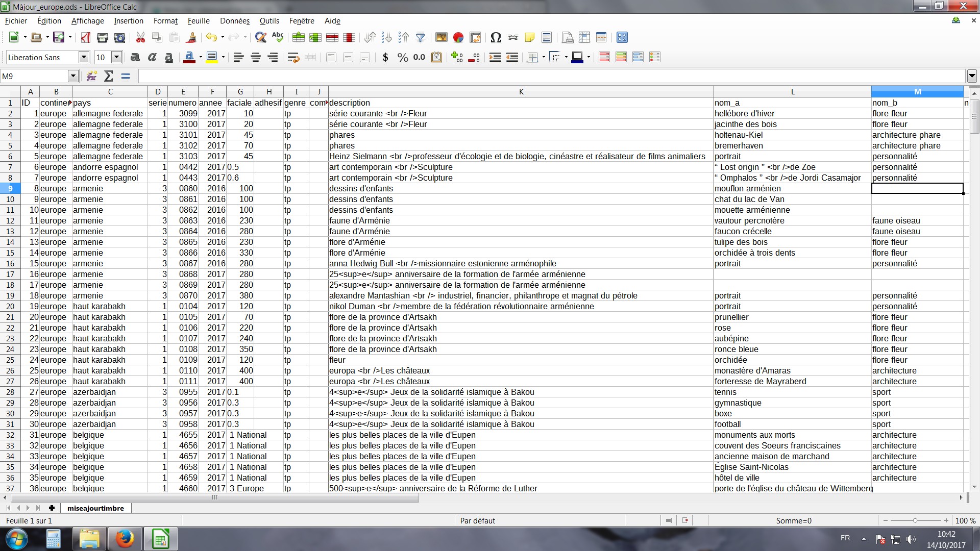This screenshot has height=551, width=980.
Task: Click the Undo arrow icon
Action: [x=211, y=37]
